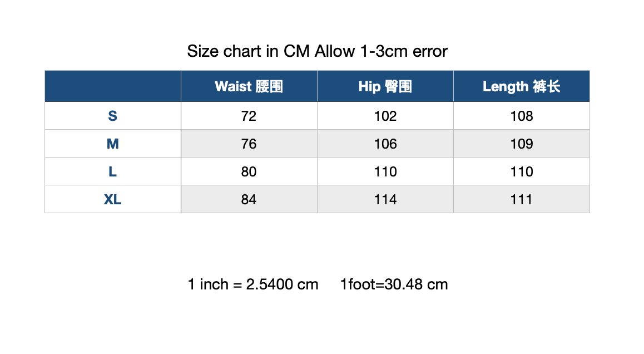
Task: Click the 1foot=30.48 cm text
Action: [x=394, y=284]
